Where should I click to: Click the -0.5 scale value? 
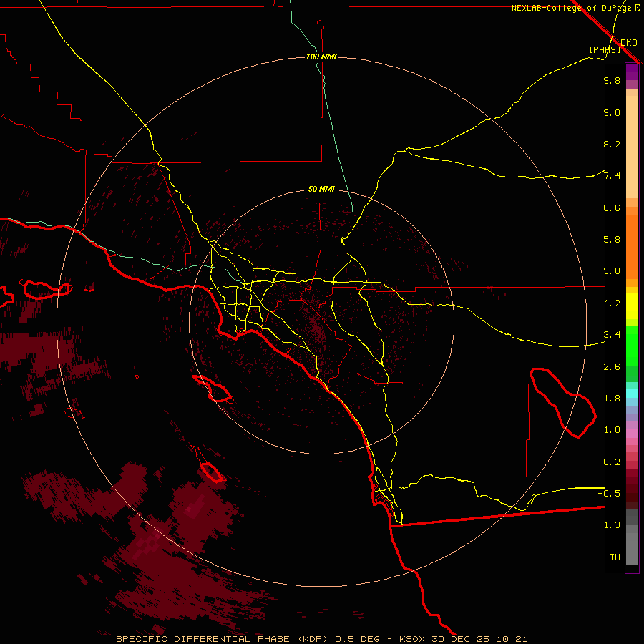(x=609, y=493)
